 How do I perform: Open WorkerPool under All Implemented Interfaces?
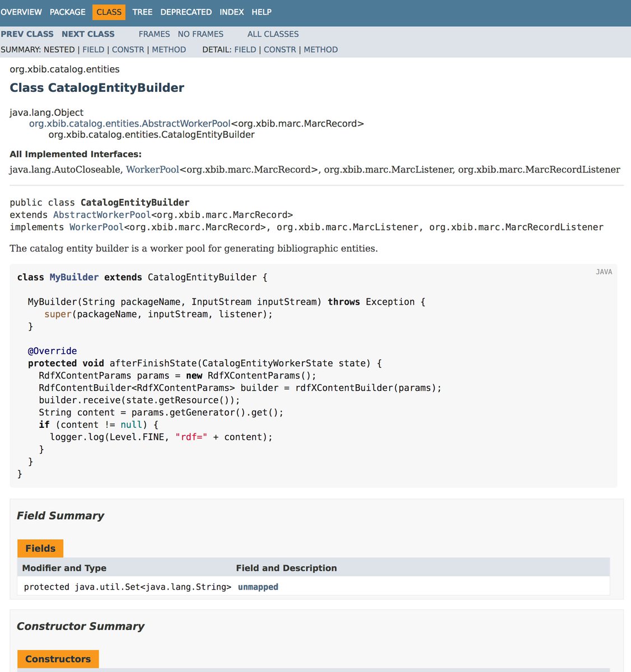coord(152,170)
